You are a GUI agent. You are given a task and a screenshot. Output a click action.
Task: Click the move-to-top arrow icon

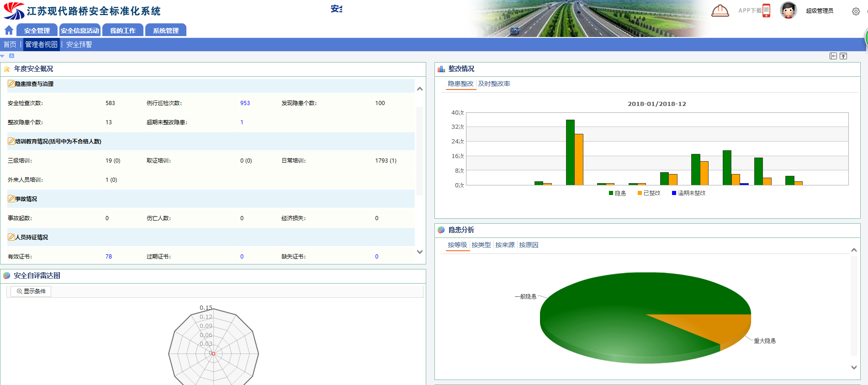843,56
